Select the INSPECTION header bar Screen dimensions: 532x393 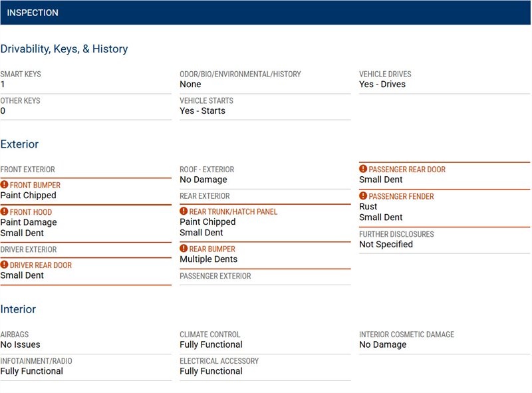[x=265, y=13]
